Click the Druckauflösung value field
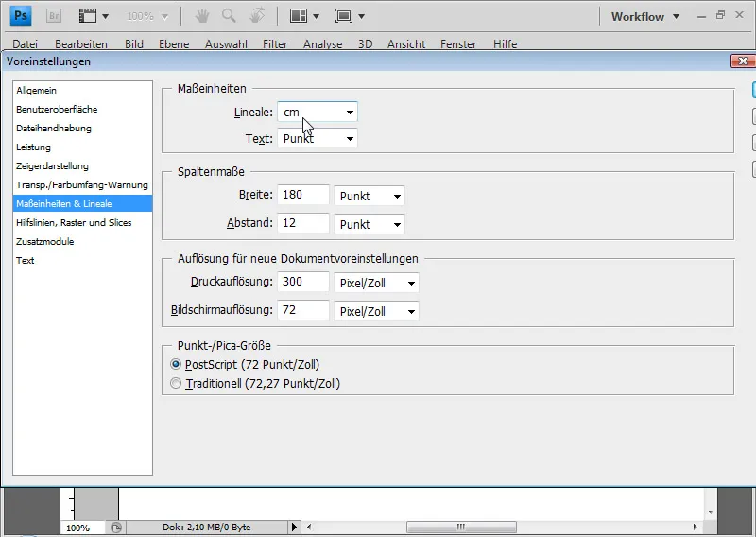This screenshot has height=537, width=756. click(x=303, y=282)
